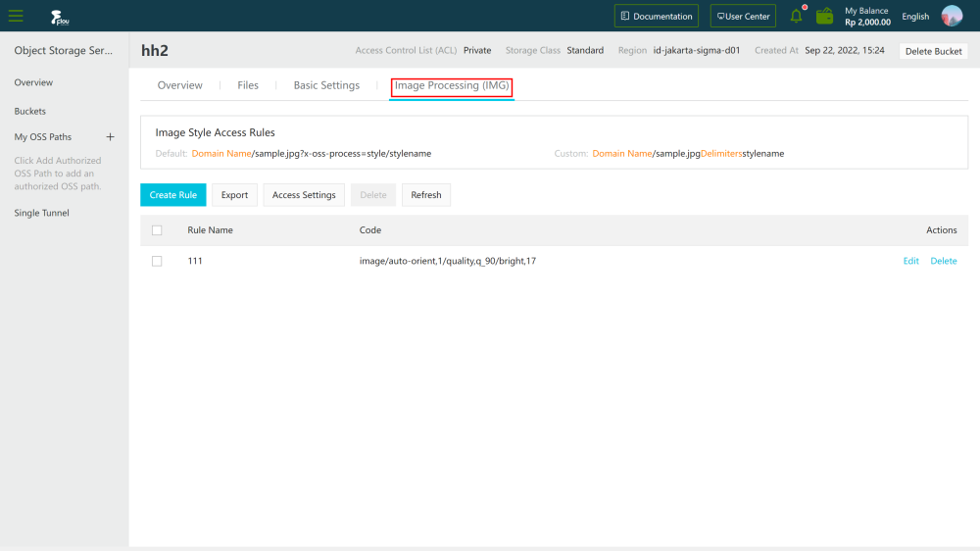Click the region id-jakarta-sigma-d01

pyautogui.click(x=696, y=51)
